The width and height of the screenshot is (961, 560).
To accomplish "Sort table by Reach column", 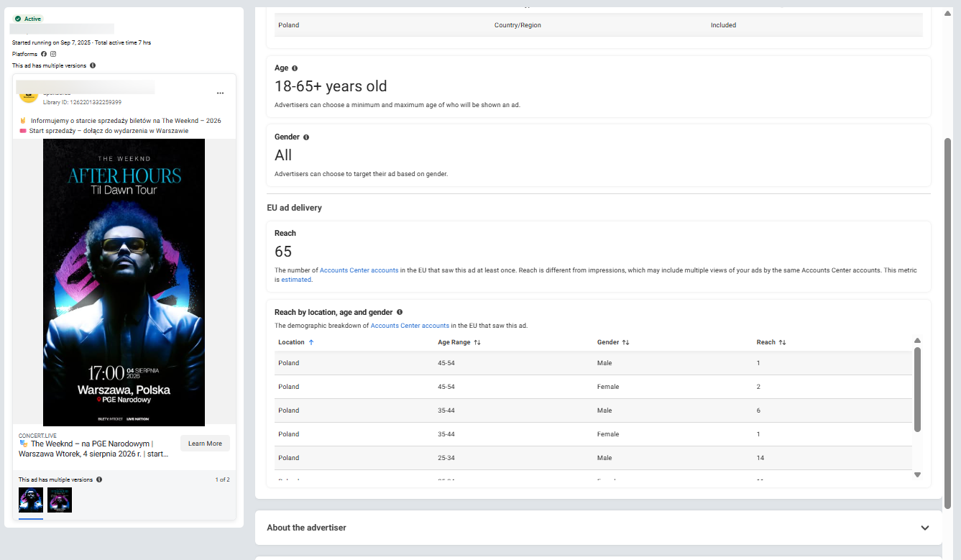I will pyautogui.click(x=771, y=342).
